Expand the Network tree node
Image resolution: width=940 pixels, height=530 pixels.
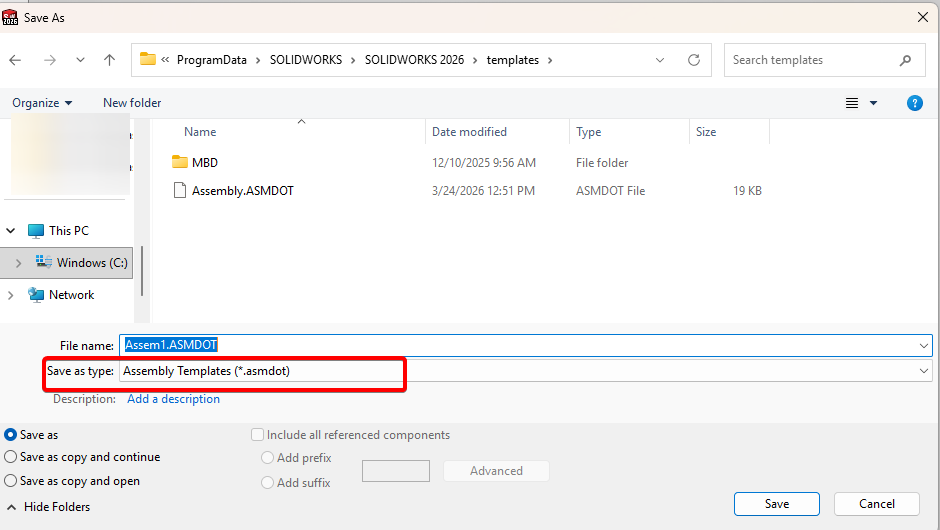10,295
